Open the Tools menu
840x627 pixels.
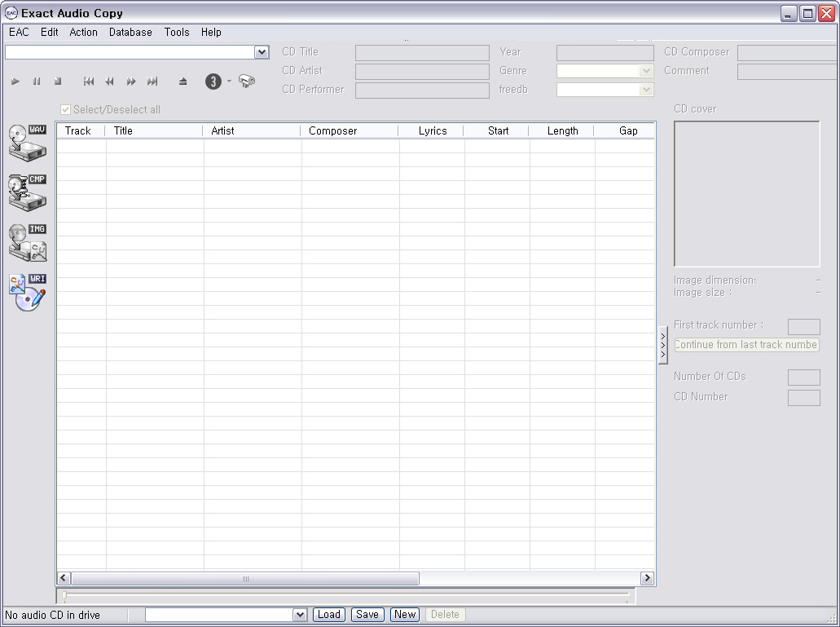point(177,32)
